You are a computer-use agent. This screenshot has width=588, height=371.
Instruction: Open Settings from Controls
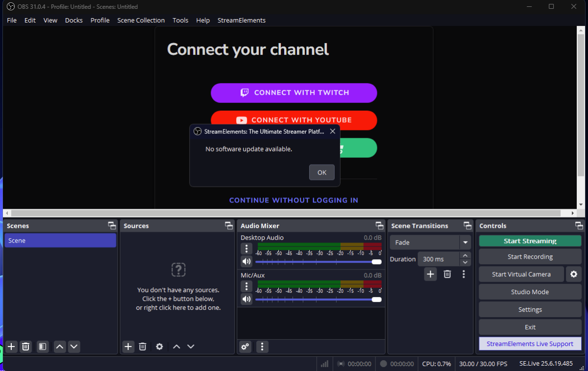[x=530, y=309]
